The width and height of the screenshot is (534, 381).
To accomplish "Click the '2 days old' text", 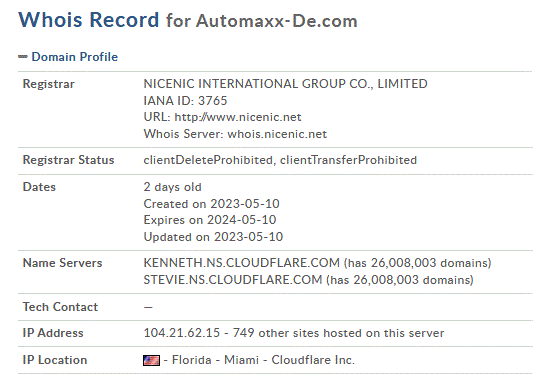I will coord(172,187).
